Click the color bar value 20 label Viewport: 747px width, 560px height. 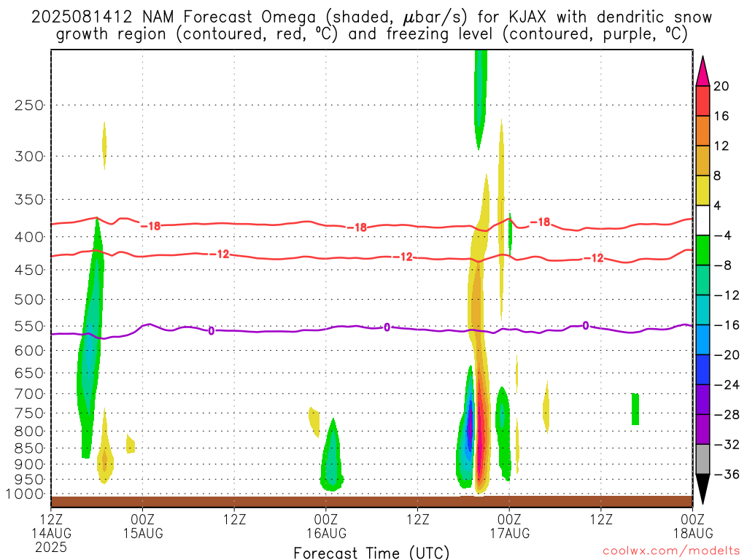coord(721,86)
